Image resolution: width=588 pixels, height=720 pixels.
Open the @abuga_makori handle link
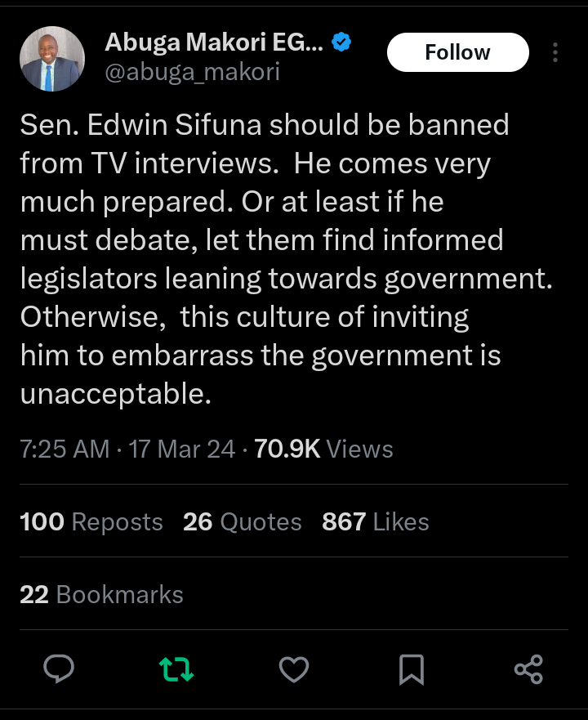coord(193,73)
